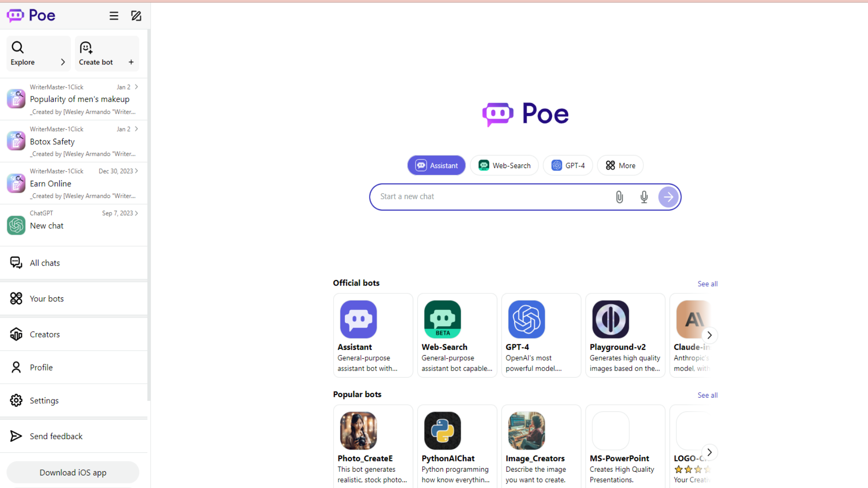The width and height of the screenshot is (868, 488).
Task: Click the paperclip attach file icon
Action: point(619,197)
